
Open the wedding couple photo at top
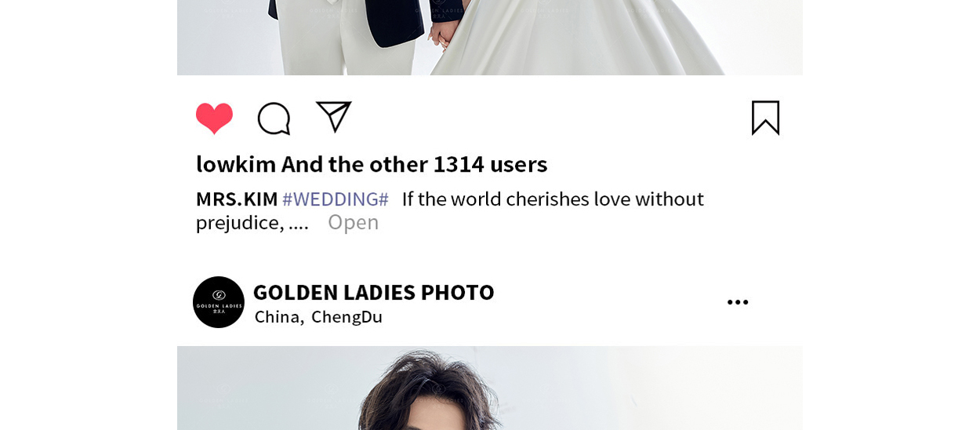point(490,38)
